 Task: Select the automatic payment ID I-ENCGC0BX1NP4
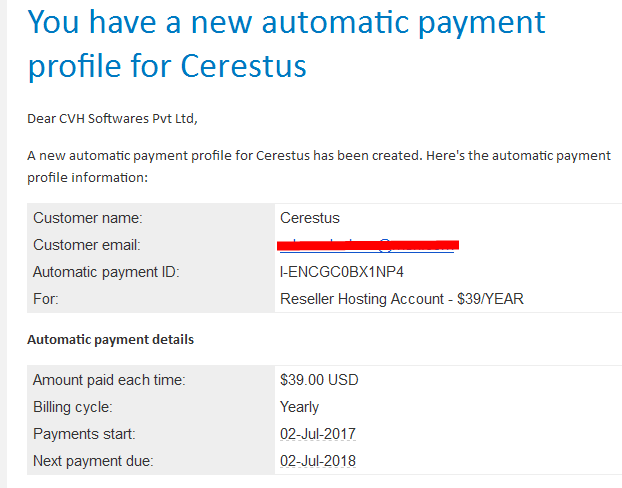[342, 272]
